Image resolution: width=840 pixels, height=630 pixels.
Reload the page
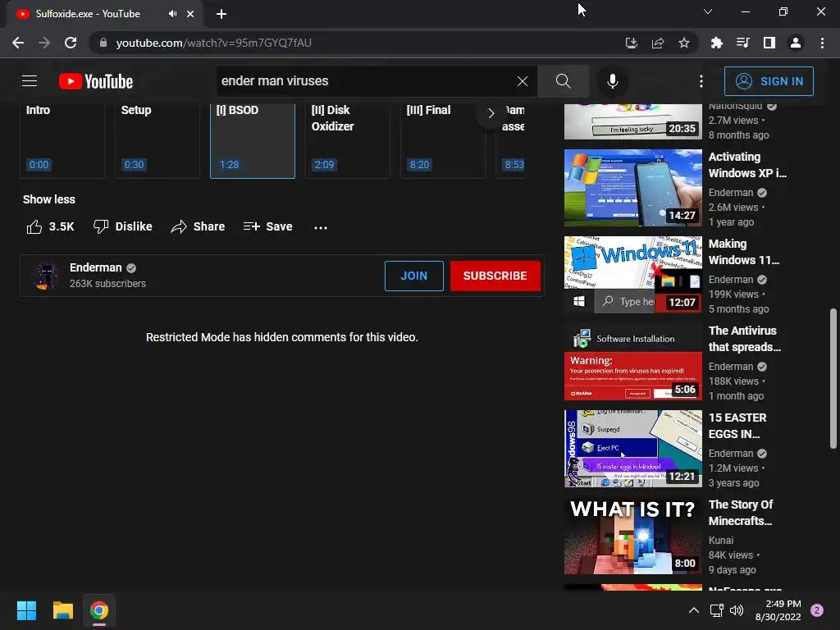(71, 43)
